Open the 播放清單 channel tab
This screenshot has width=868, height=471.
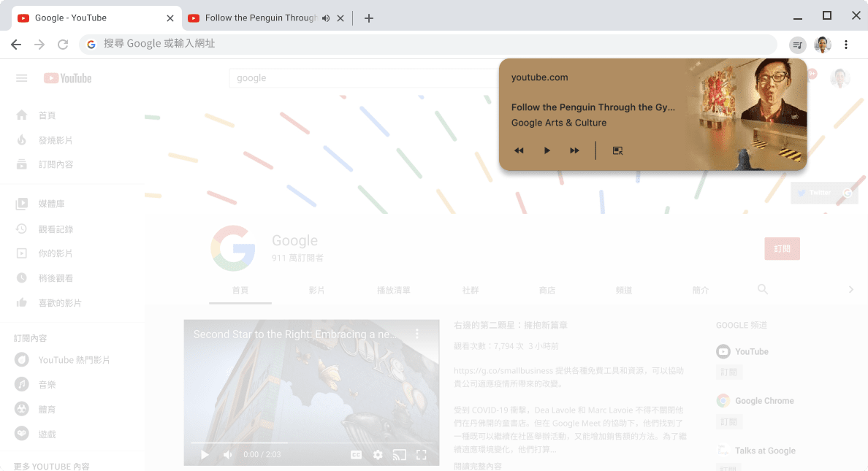(393, 290)
